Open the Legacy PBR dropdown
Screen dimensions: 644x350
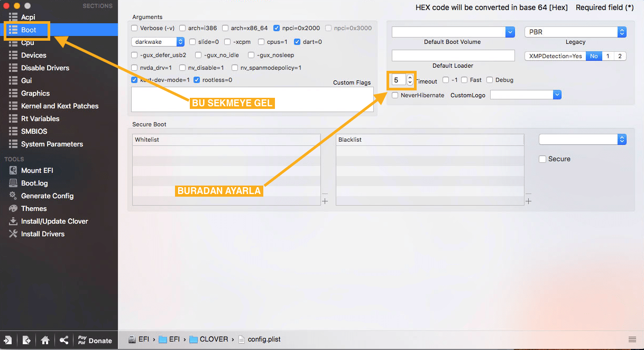(575, 32)
